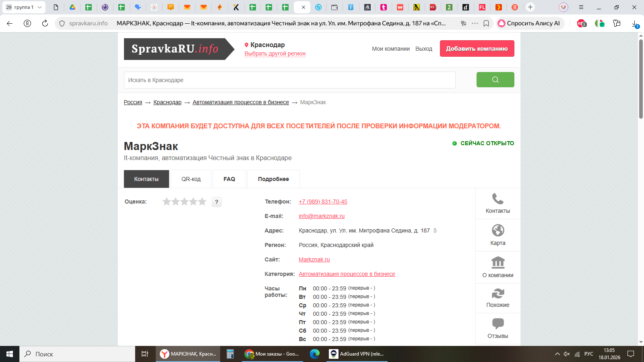
Task: Switch to the yellow Yandex pages tab
Action: click(417, 7)
